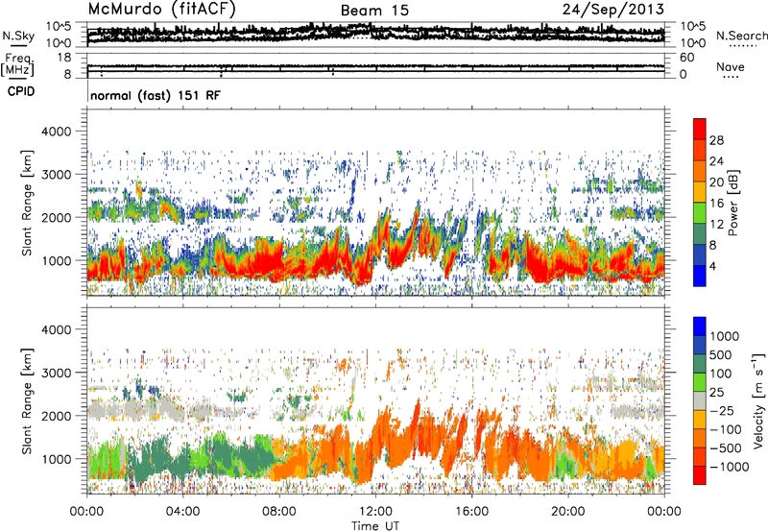Image resolution: width=768 pixels, height=532 pixels.
Task: Click the "08:00" time tick label
Action: point(279,511)
